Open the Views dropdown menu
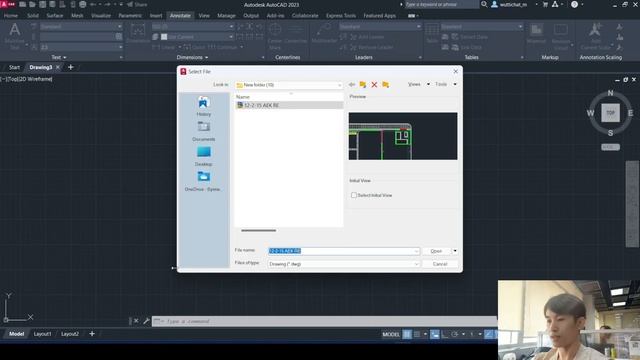Viewport: 640px width, 360px height. (419, 84)
